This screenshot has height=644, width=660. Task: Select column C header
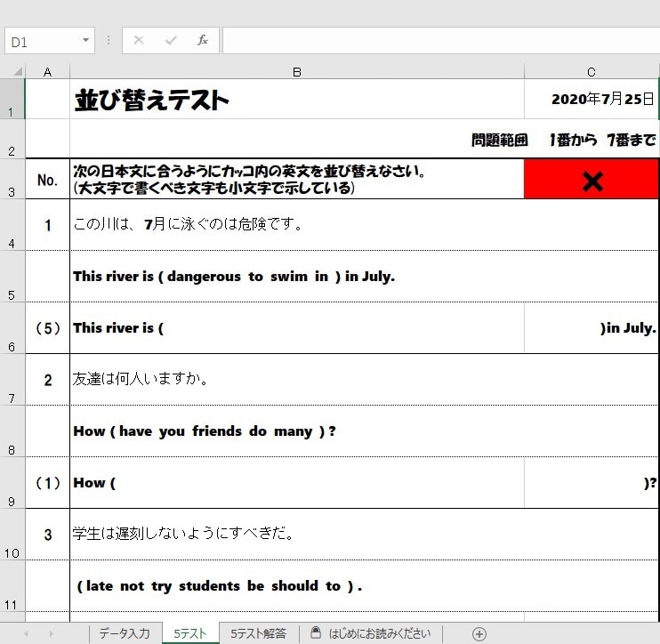[x=592, y=72]
